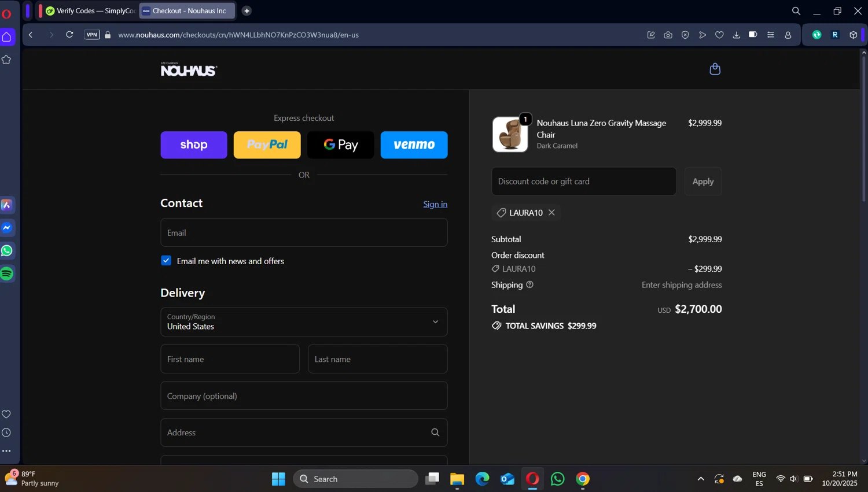868x492 pixels.
Task: Open the sidebar heart pinboards icon
Action: (x=6, y=414)
